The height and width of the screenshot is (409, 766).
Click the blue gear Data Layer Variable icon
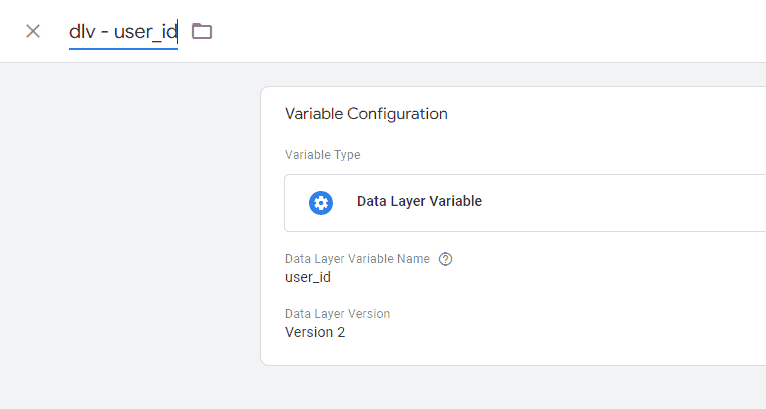(321, 202)
